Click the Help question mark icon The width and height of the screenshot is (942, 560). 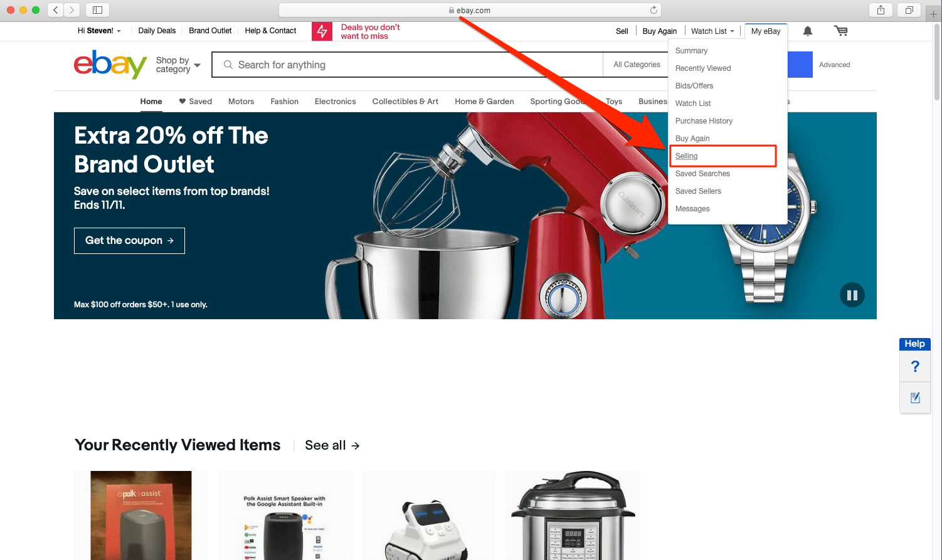click(x=915, y=366)
